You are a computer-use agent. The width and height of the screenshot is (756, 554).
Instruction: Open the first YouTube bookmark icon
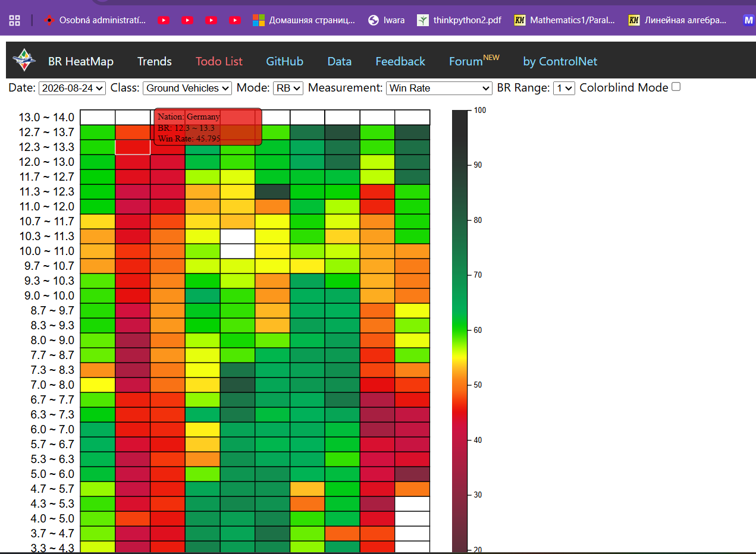point(164,20)
